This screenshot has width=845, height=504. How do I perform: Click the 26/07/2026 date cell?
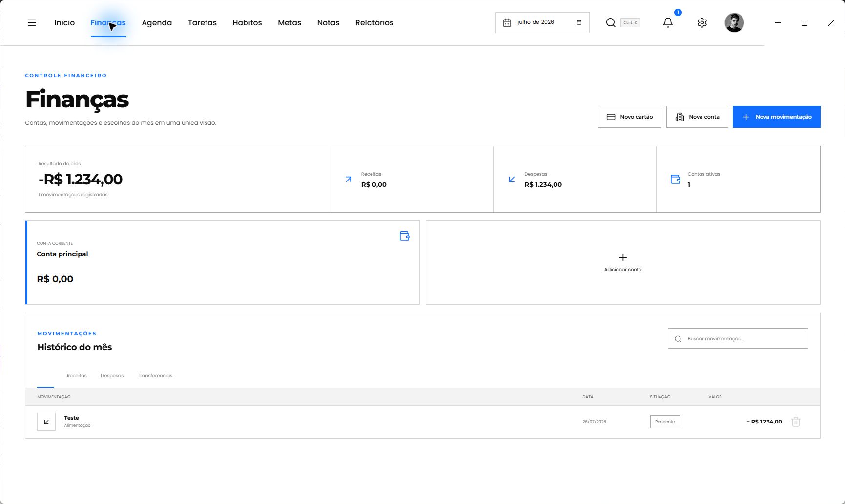594,422
